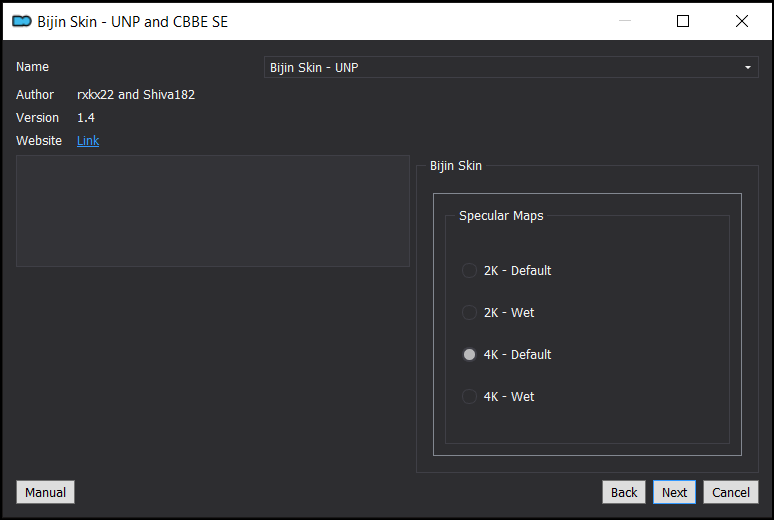Click the Specular Maps group title
Viewport: 774px width, 520px height.
pos(501,216)
